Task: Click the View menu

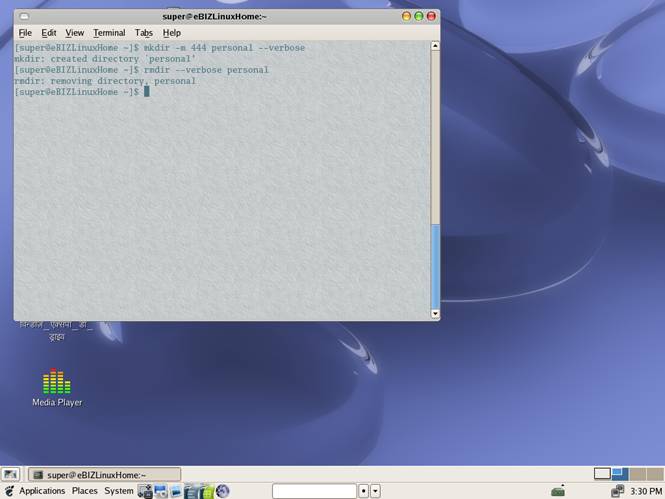Action: click(75, 33)
